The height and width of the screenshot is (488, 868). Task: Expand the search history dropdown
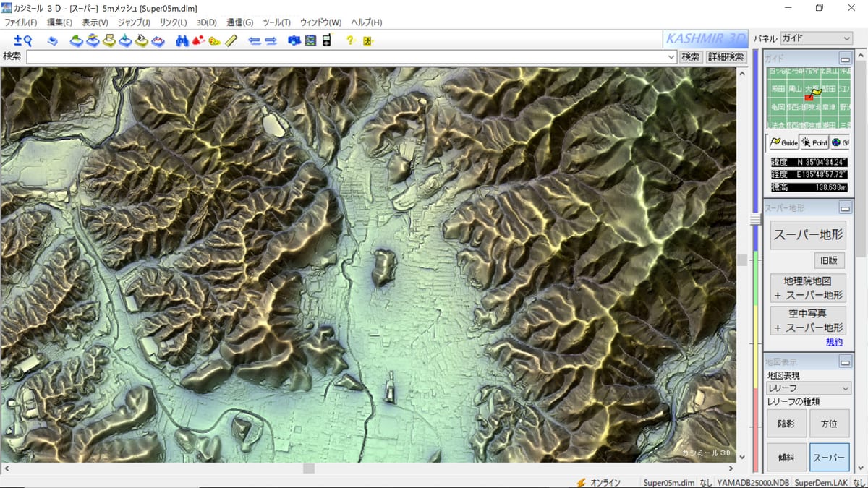673,56
